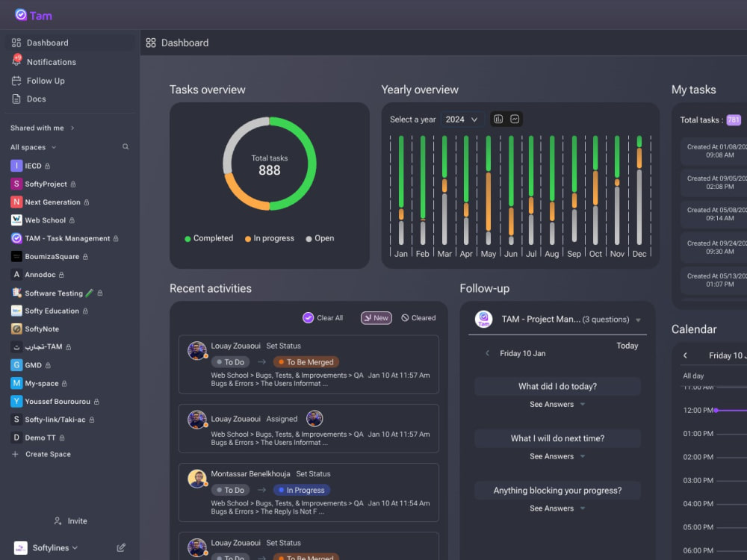This screenshot has width=747, height=560.
Task: Click the December bar in yearly chart
Action: coord(639,190)
